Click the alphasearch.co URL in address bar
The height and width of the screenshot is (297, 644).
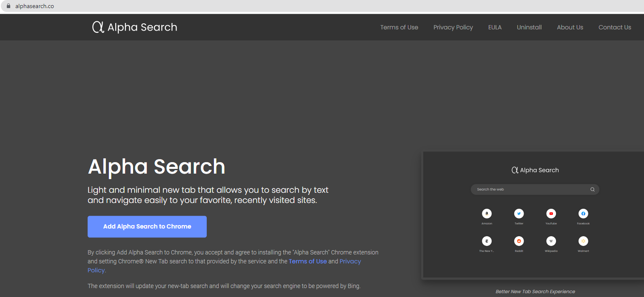click(34, 6)
